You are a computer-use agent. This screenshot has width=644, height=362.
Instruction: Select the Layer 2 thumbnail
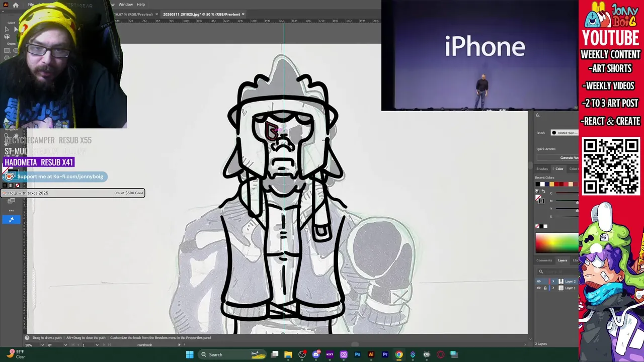tap(561, 282)
